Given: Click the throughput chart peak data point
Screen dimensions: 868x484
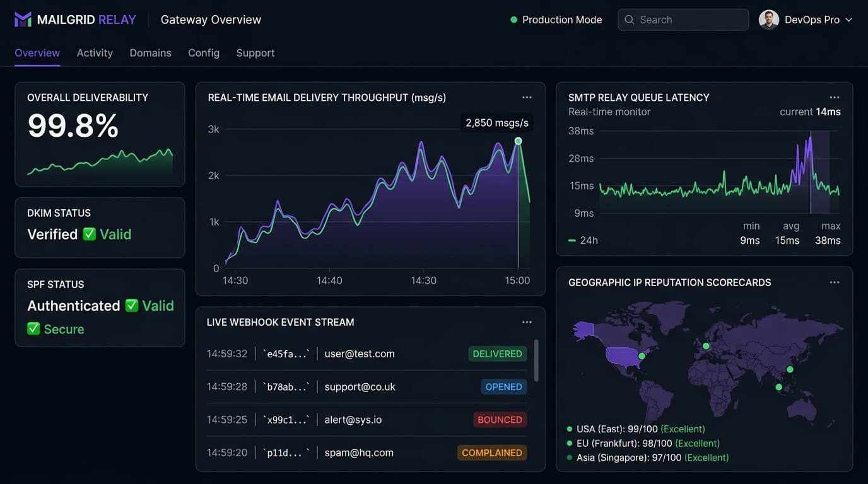Looking at the screenshot, I should point(518,141).
